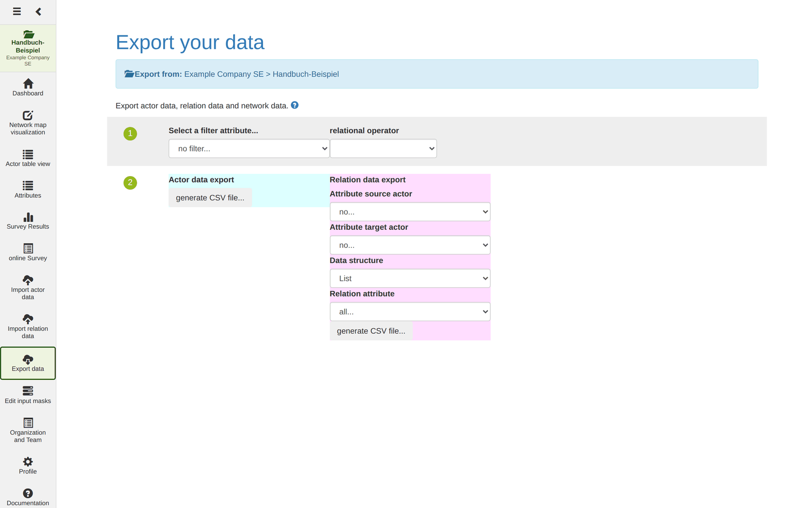Generate CSV file for Actor data export

(x=210, y=198)
